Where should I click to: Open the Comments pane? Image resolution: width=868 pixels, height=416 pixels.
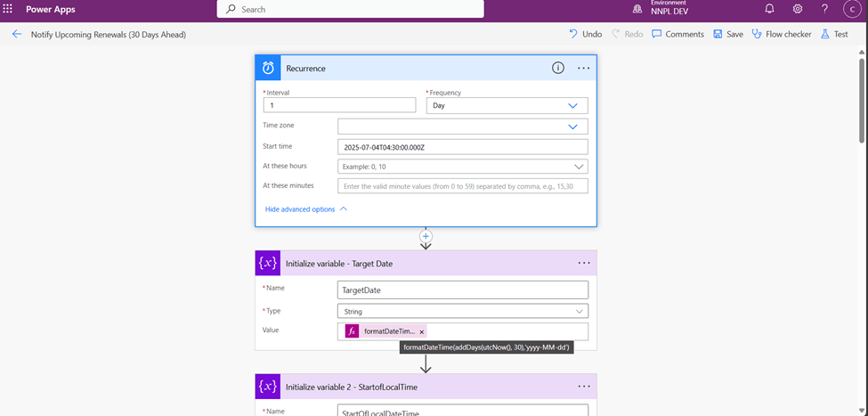click(x=677, y=35)
